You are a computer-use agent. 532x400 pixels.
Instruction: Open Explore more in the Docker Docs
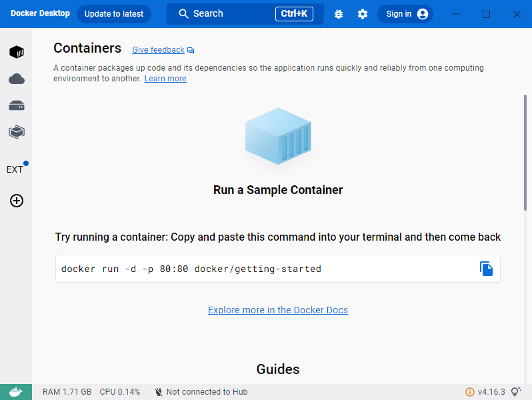[x=278, y=310]
